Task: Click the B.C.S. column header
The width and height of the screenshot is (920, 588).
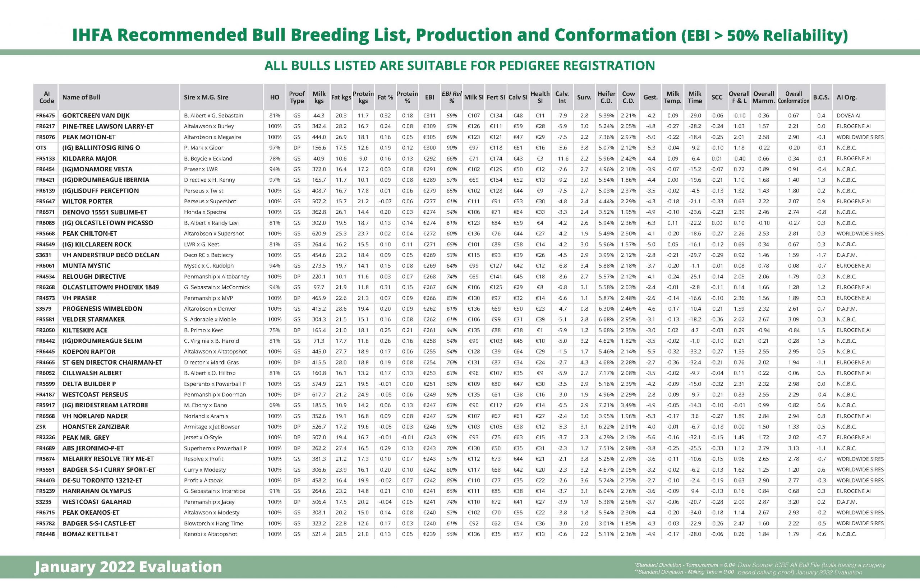Action: 821,97
